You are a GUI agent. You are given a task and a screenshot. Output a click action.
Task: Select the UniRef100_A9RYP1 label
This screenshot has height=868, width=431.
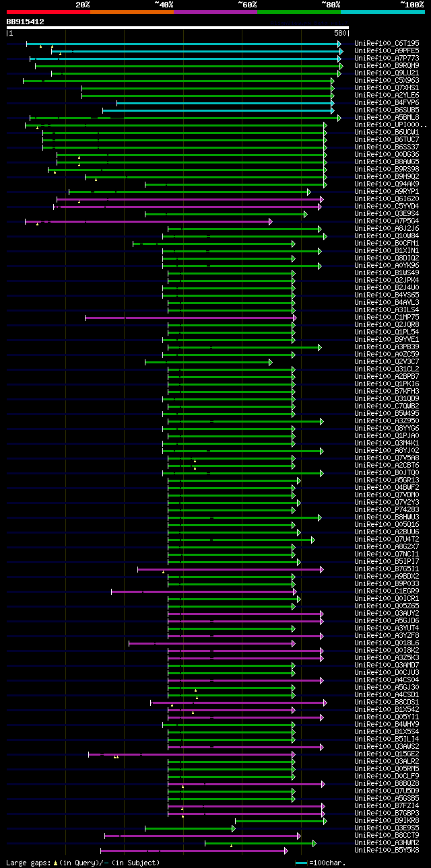387,191
